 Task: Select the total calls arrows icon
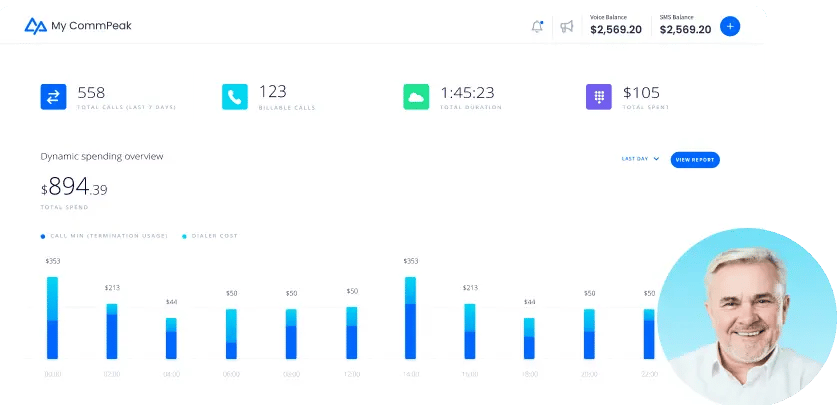point(53,97)
